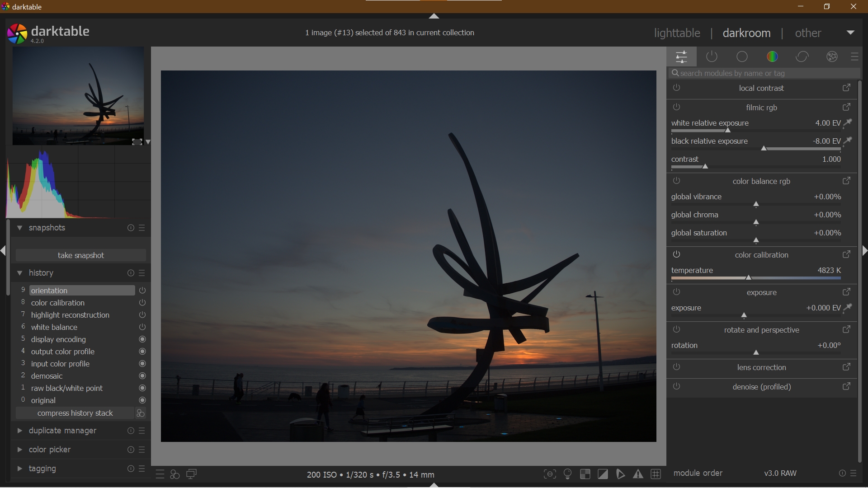Viewport: 868px width, 488px height.
Task: Switch to the lighttable view
Action: pos(677,33)
